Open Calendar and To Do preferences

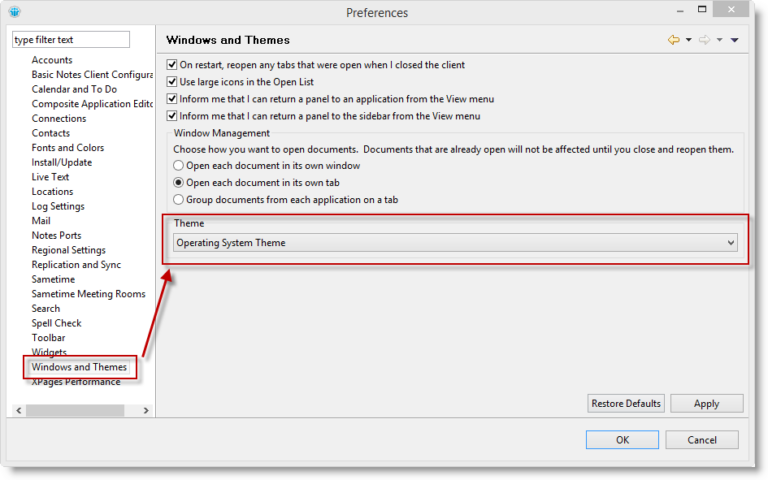pos(74,89)
